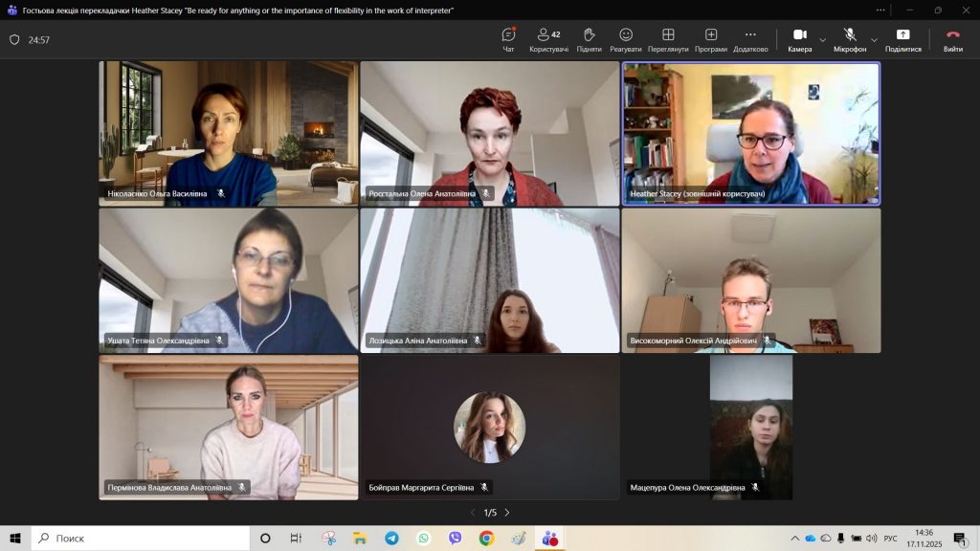Open the title bar ellipsis menu
This screenshot has height=551, width=980.
(880, 10)
